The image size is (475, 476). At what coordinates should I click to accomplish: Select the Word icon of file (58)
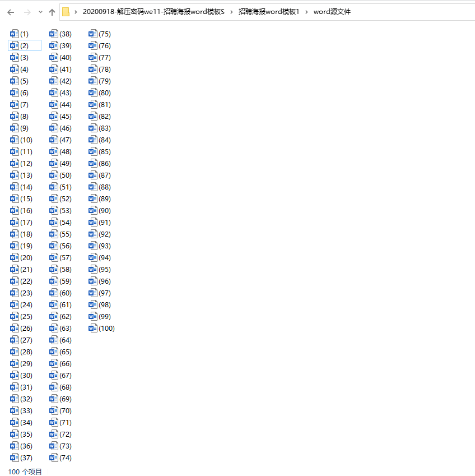point(53,269)
